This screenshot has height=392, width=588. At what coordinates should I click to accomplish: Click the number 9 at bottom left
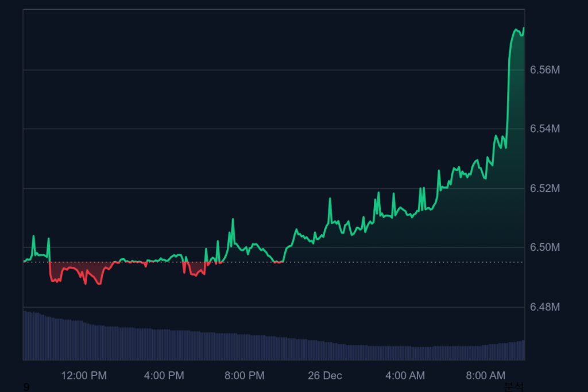(x=26, y=387)
